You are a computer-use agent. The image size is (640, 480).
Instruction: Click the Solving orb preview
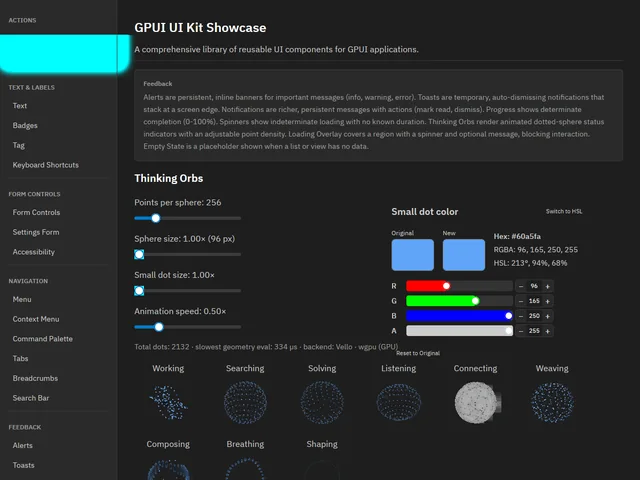pyautogui.click(x=322, y=402)
